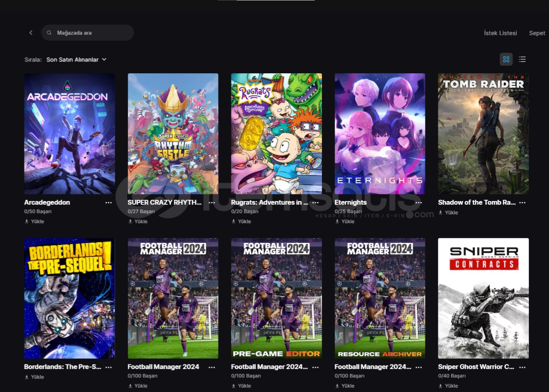This screenshot has height=392, width=549.
Task: Open the Sepet cart
Action: point(537,33)
